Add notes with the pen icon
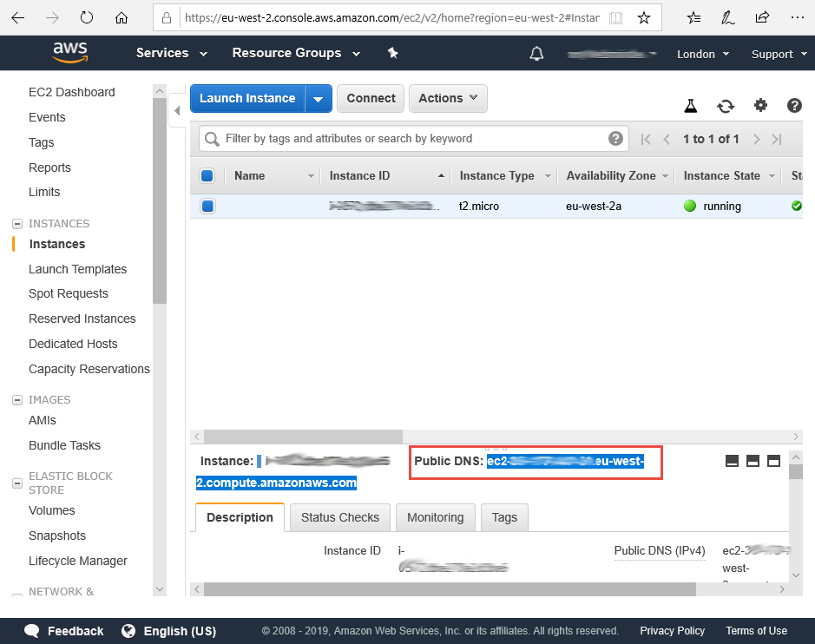Screen dimensions: 815x644 pyautogui.click(x=727, y=18)
